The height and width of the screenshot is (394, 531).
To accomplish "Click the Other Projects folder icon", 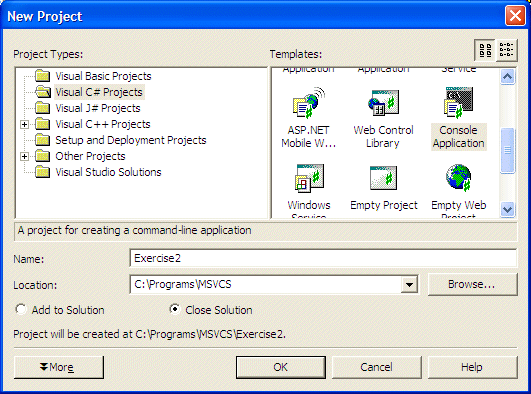I will click(43, 156).
